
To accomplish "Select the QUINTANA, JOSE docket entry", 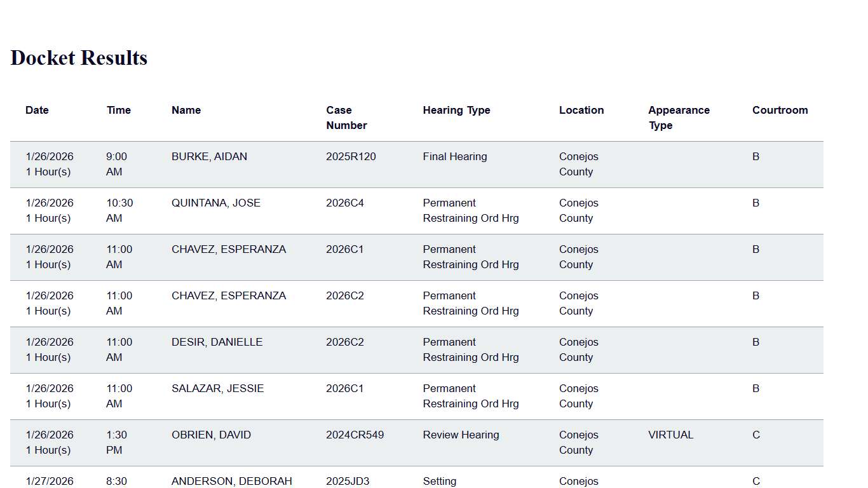I will click(215, 203).
